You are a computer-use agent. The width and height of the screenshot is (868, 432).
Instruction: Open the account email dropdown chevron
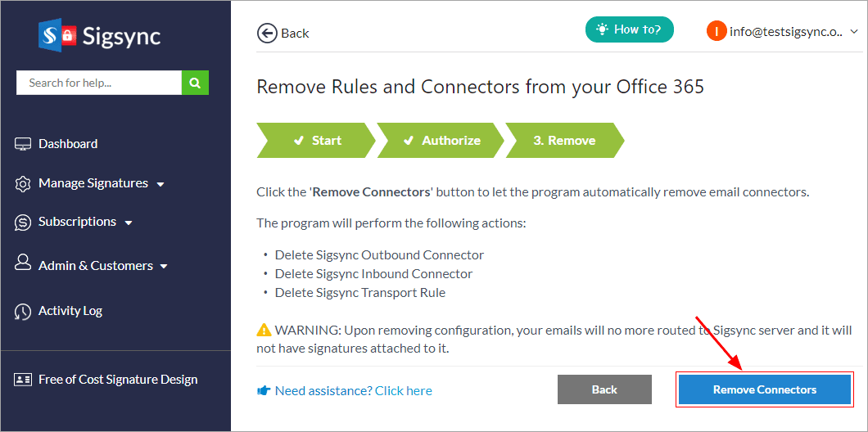854,32
